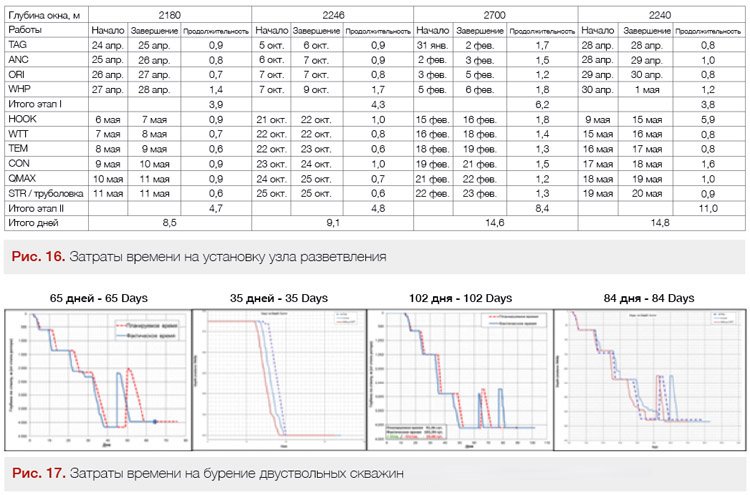Click the "Рис. 17." figure caption label
This screenshot has height=495, width=750.
tap(37, 471)
